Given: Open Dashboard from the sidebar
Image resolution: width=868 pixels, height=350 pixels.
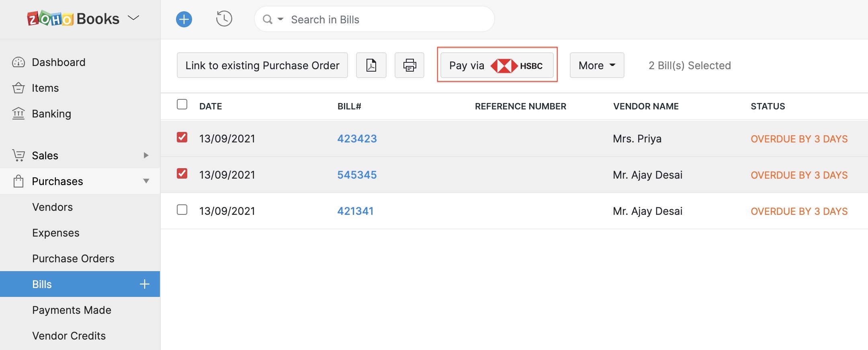Looking at the screenshot, I should (58, 62).
